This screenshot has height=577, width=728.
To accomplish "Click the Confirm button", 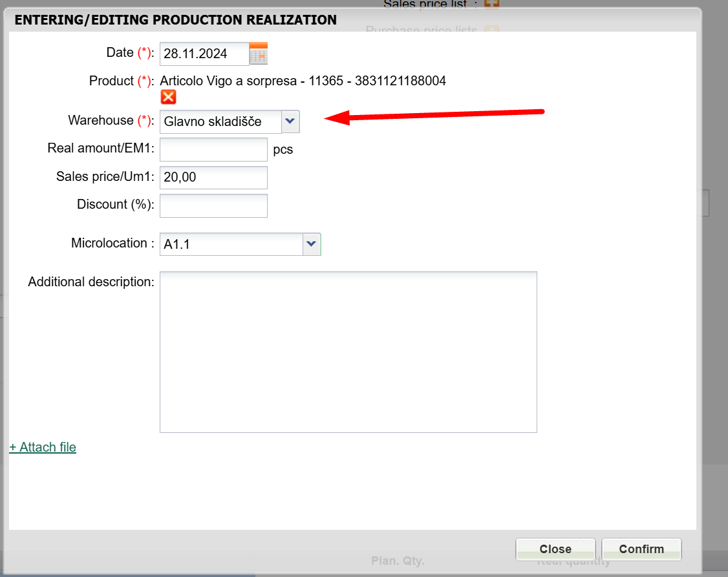I will (641, 549).
